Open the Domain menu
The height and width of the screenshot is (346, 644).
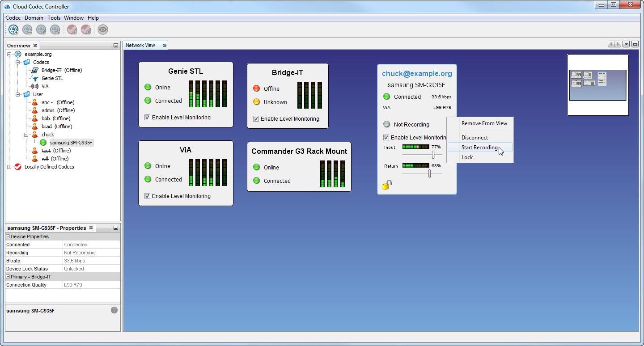click(x=34, y=18)
